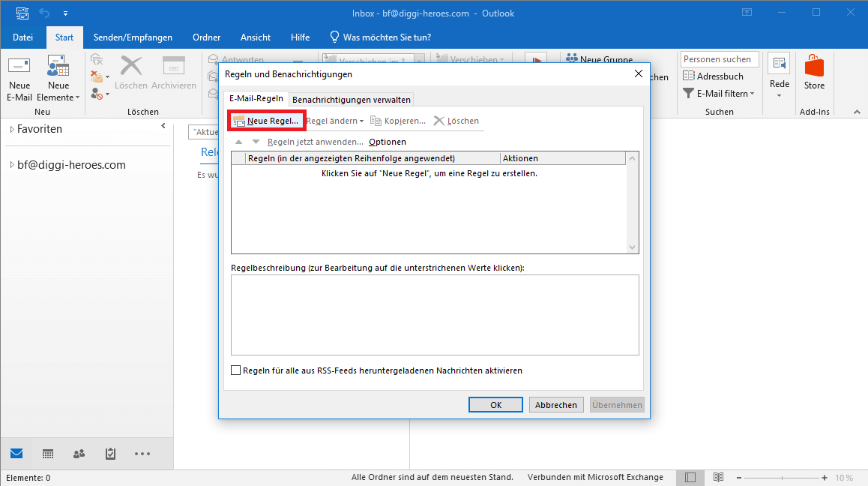Collapse the ribbon with the arrow
The height and width of the screenshot is (486, 868).
[857, 112]
